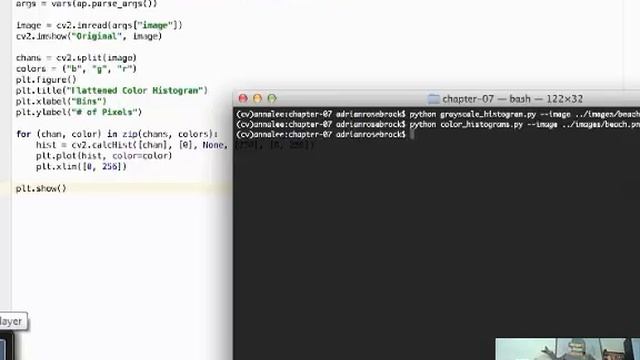Click the folder icon in terminal title
Image resolution: width=640 pixels, height=360 pixels.
(433, 99)
